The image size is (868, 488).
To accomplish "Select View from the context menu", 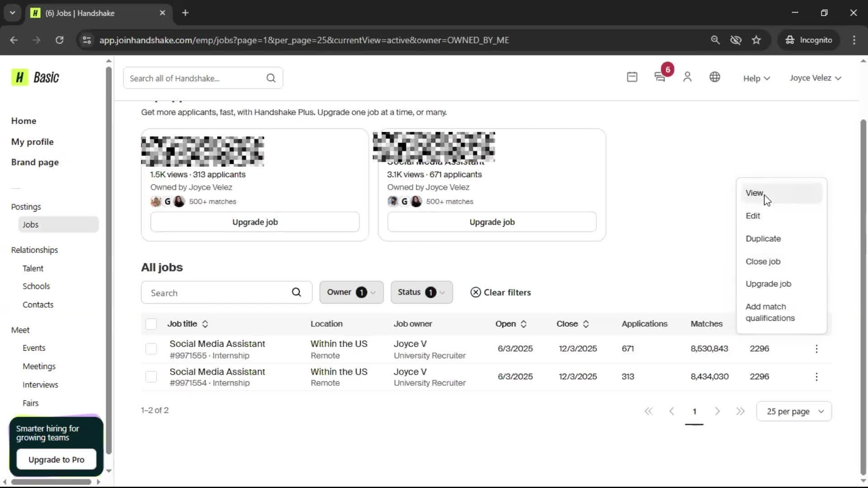I will [781, 193].
